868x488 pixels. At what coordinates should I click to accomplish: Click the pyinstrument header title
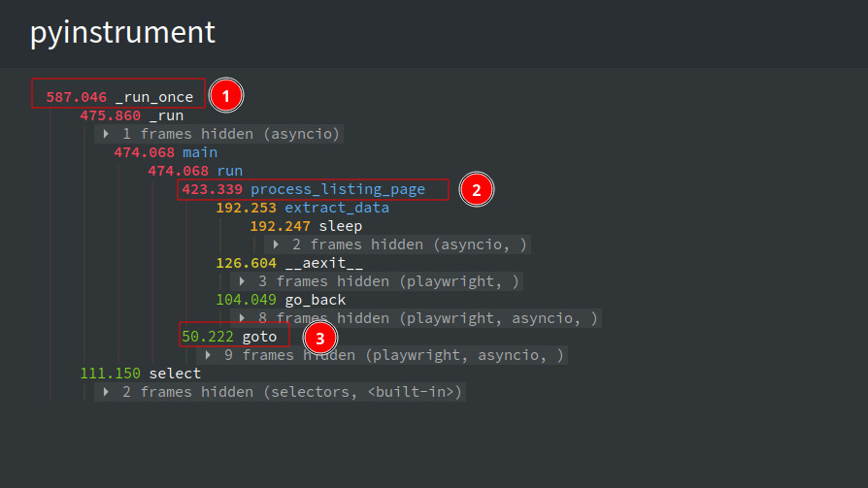click(x=122, y=32)
